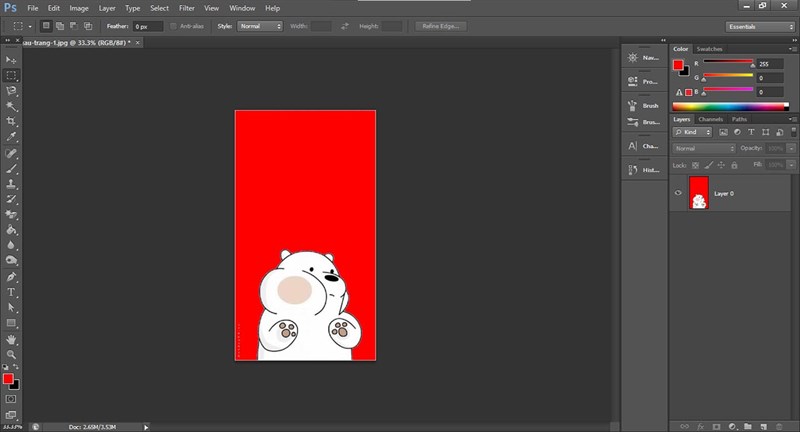800x432 pixels.
Task: Select the Crop tool
Action: click(11, 121)
